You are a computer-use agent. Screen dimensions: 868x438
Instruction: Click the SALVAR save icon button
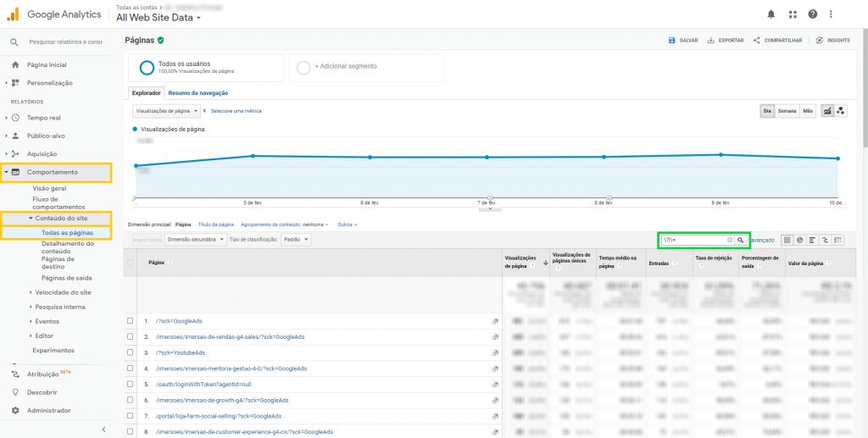coord(683,41)
